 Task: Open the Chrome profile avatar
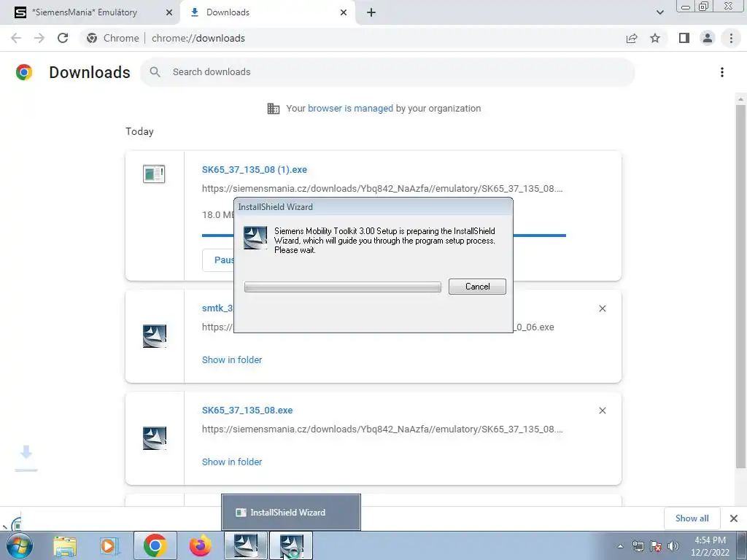point(708,38)
